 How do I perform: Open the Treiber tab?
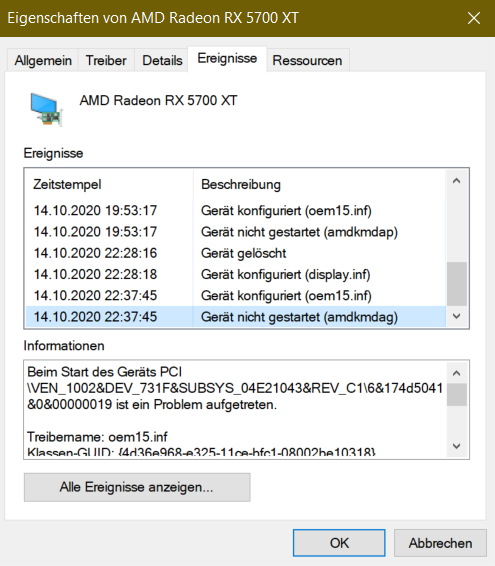tap(106, 60)
